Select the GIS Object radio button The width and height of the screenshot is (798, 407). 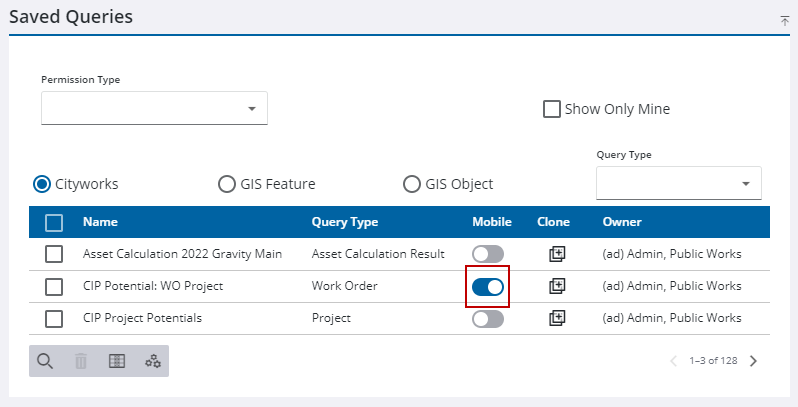(412, 184)
